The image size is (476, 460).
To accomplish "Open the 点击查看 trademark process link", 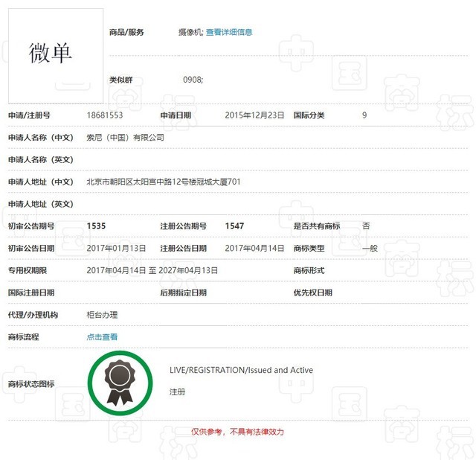I will click(102, 337).
